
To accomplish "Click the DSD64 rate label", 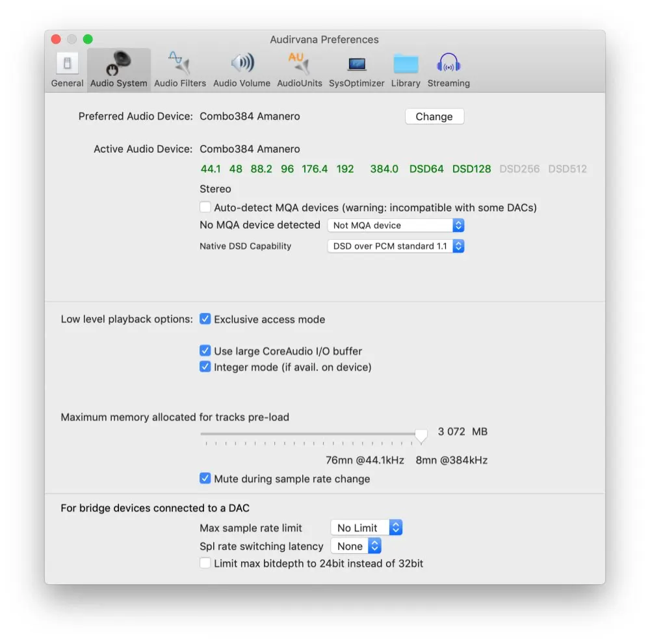I will click(426, 169).
